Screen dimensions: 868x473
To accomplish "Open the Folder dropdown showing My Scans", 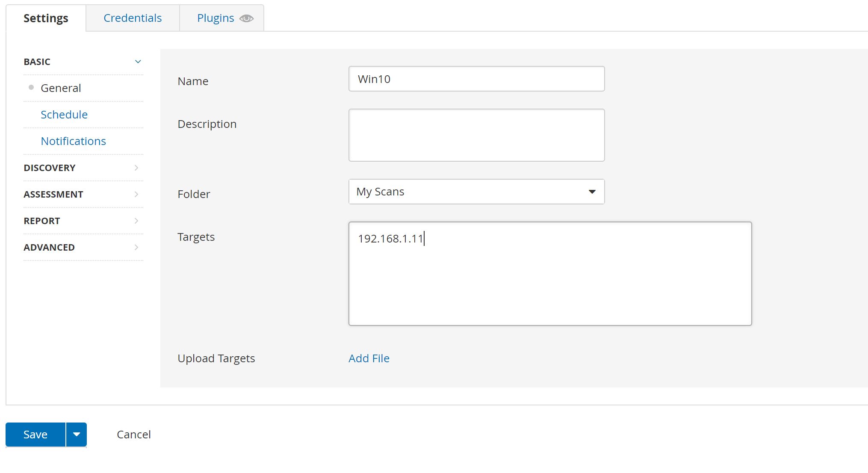I will click(x=476, y=192).
